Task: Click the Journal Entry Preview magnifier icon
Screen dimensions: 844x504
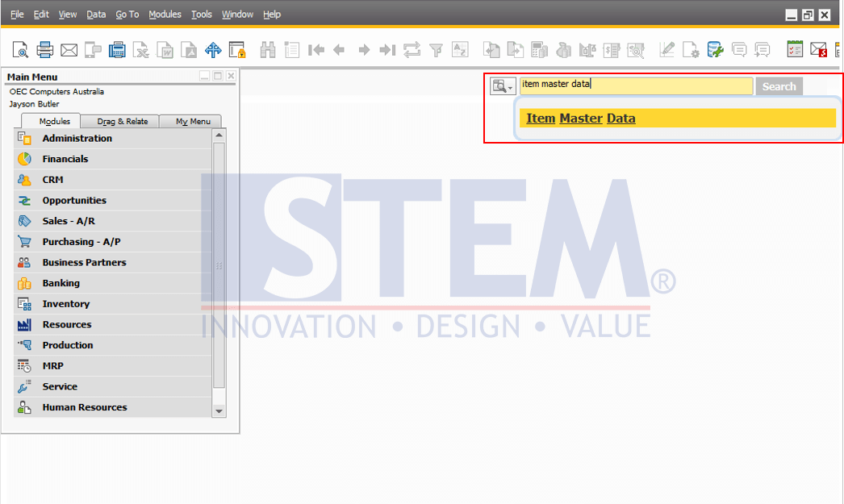Action: coord(636,50)
